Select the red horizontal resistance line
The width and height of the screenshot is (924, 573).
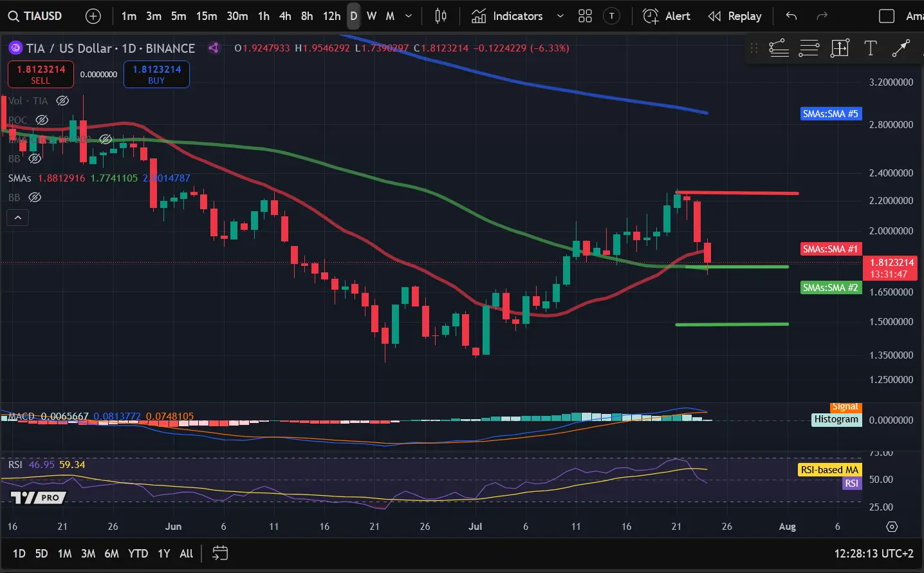737,193
